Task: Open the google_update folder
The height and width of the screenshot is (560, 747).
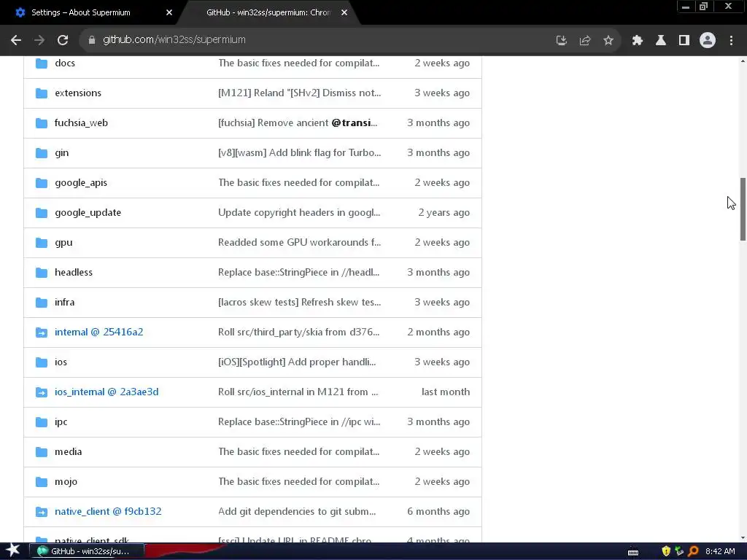Action: tap(88, 212)
